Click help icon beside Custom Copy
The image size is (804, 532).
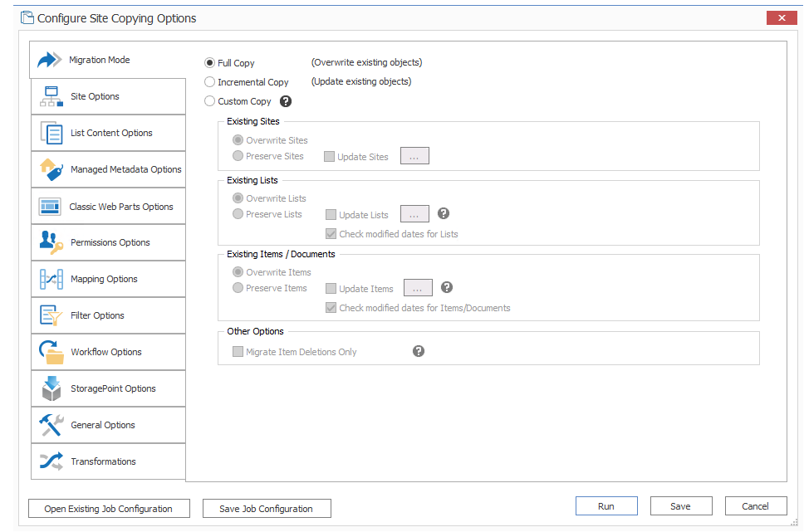pyautogui.click(x=286, y=101)
